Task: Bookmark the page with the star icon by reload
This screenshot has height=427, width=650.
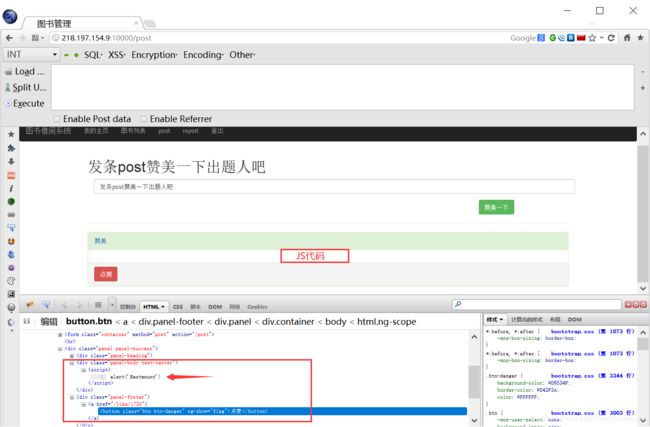Action: (592, 38)
